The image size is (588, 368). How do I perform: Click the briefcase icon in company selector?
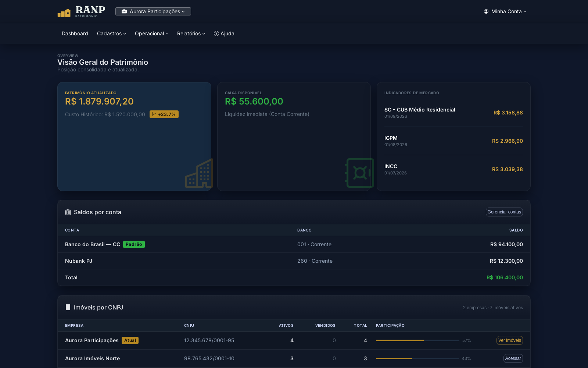[x=124, y=11]
